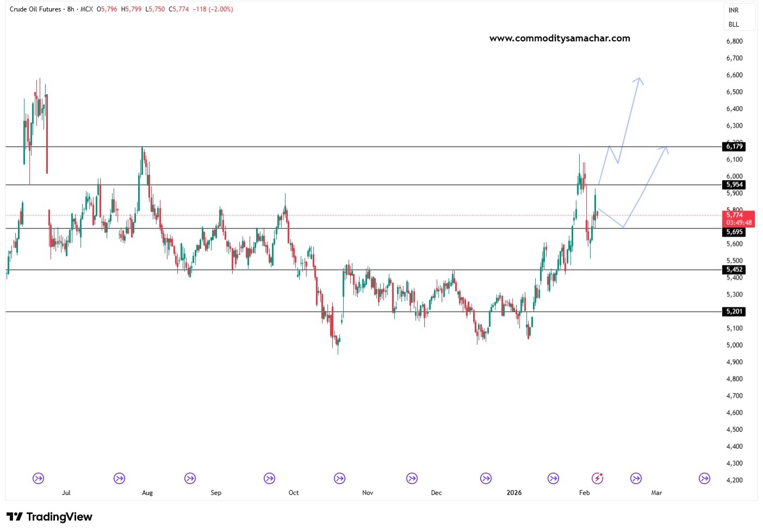Click the event marker between Aug and Sep
The height and width of the screenshot is (532, 763).
tap(190, 479)
